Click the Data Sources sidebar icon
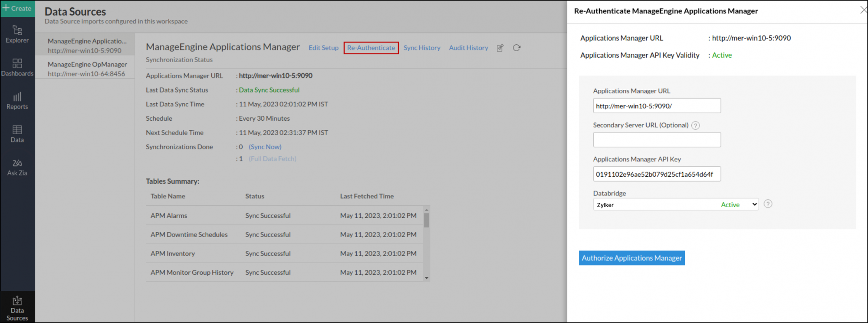This screenshot has width=868, height=323. (17, 308)
